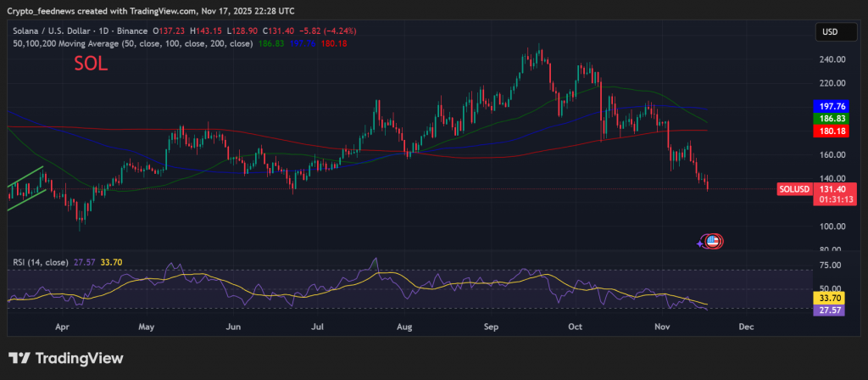Click the US flag economic event icon
This screenshot has width=868, height=380.
[x=714, y=242]
